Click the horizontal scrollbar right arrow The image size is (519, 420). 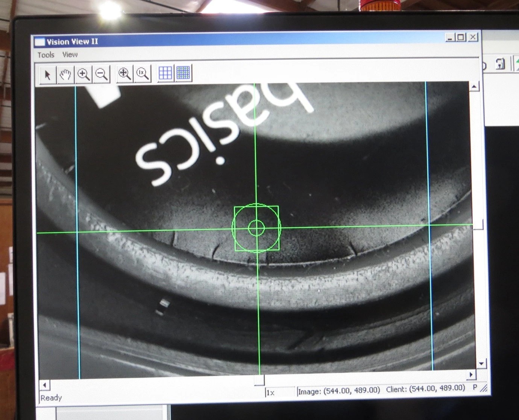(471, 375)
